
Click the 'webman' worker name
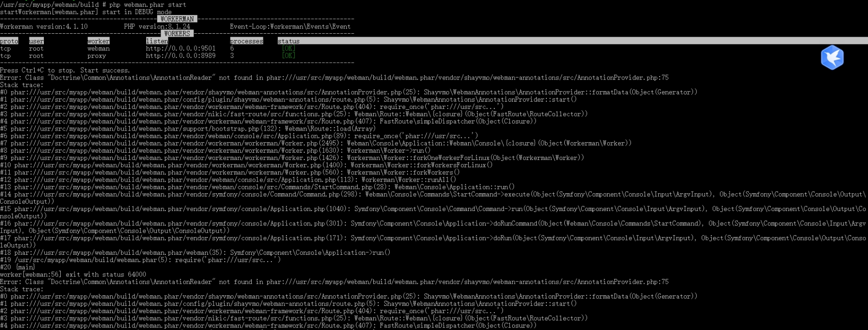pos(98,49)
